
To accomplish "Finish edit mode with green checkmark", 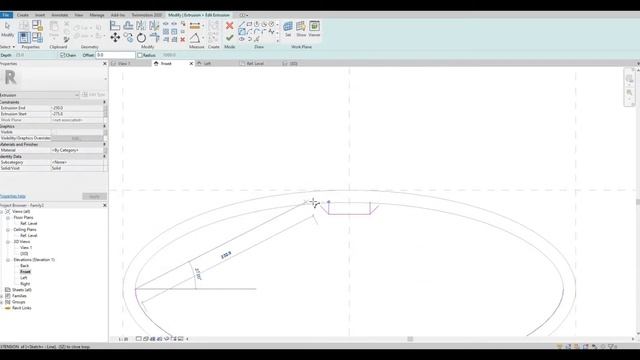I will [230, 38].
